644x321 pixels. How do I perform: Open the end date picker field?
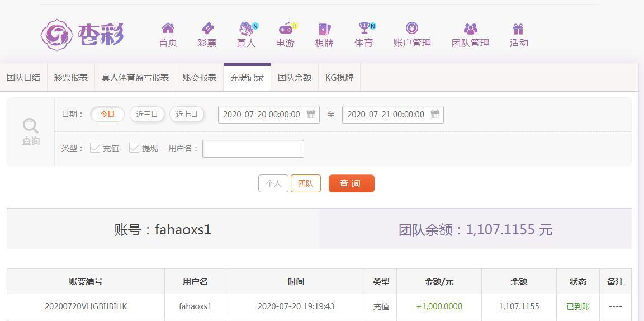click(x=392, y=115)
